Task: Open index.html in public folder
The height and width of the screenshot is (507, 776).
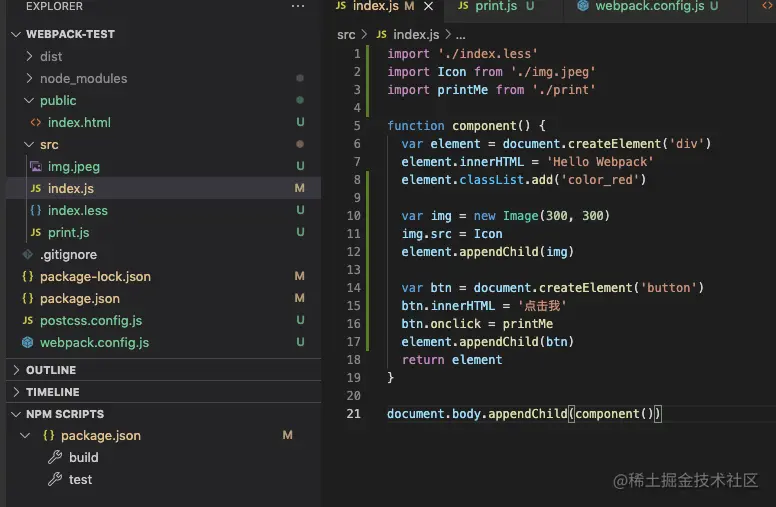Action: 79,122
